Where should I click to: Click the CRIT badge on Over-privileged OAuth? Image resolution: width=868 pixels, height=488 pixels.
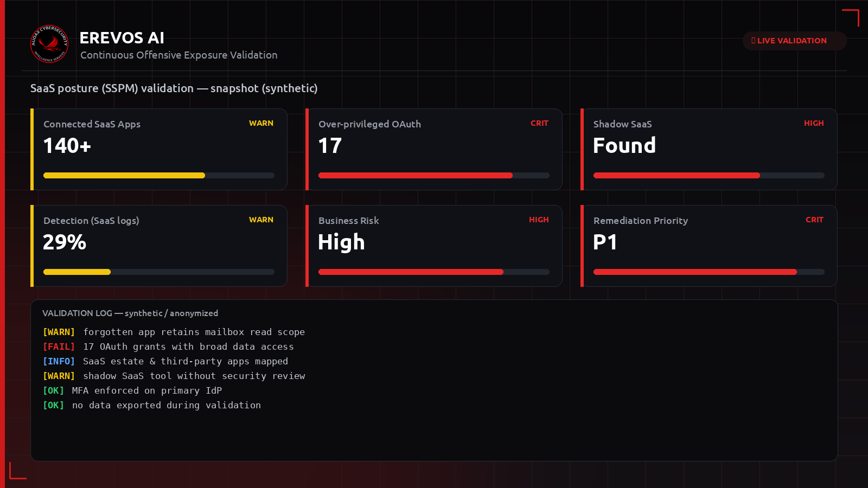pos(539,123)
